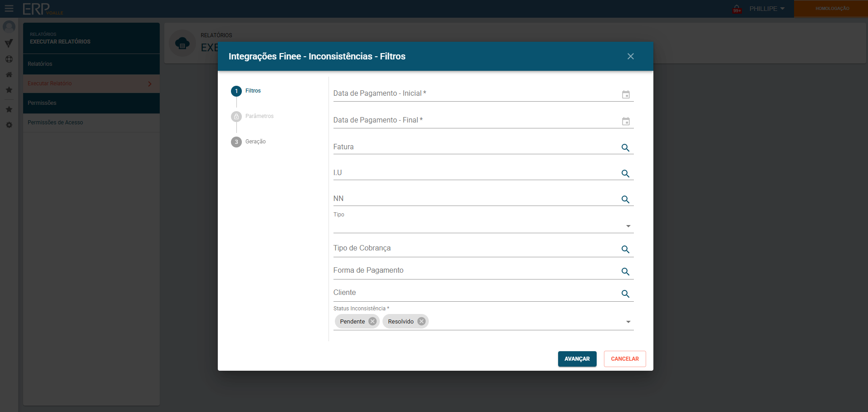Click the Fatura input field
Viewport: 868px width, 412px height.
pos(474,147)
